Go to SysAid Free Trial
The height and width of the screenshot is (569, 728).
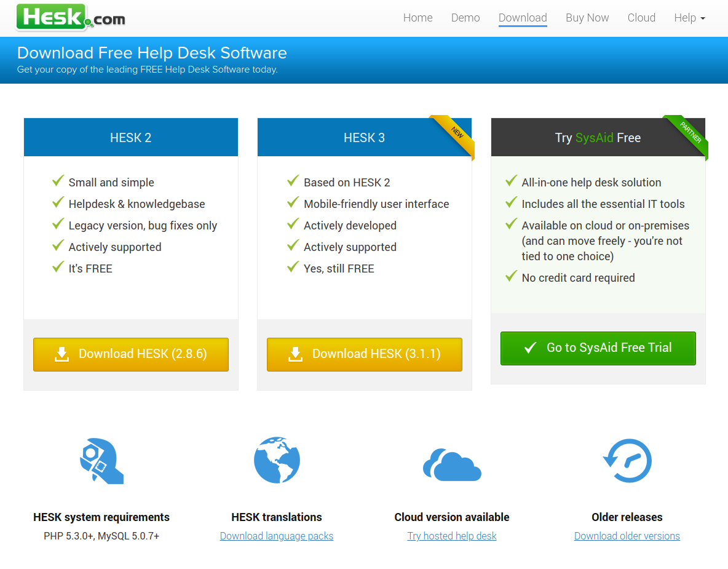pyautogui.click(x=598, y=348)
